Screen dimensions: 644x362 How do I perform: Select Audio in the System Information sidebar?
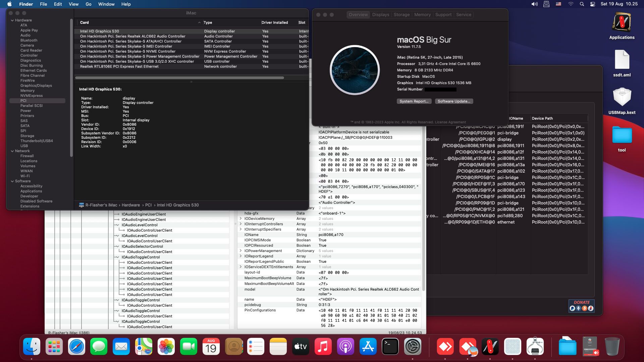tap(25, 35)
